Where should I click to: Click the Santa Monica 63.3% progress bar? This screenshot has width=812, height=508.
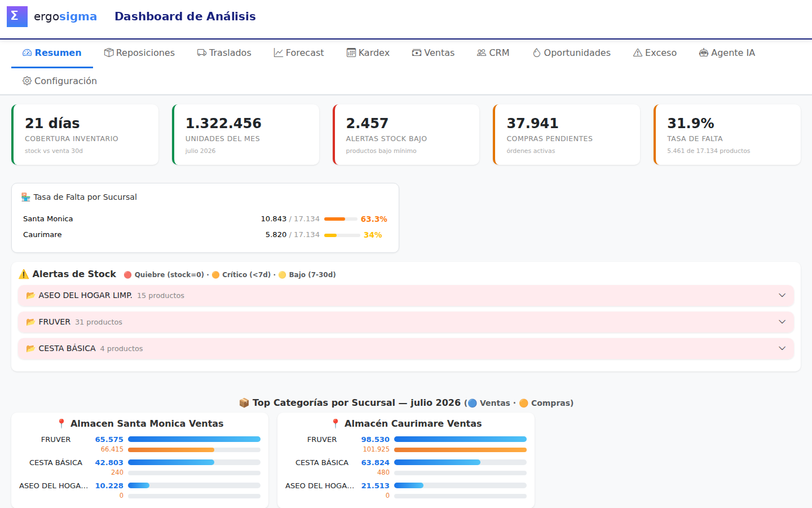341,219
